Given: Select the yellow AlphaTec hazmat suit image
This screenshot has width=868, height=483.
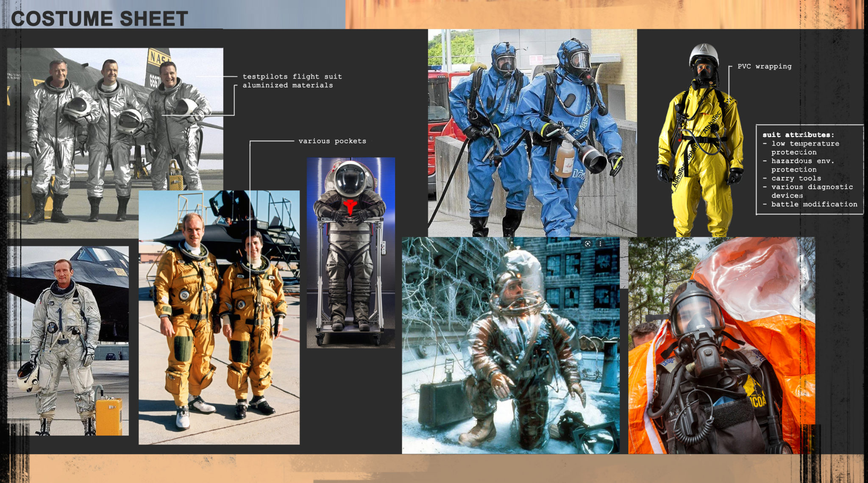Looking at the screenshot, I should click(x=699, y=140).
